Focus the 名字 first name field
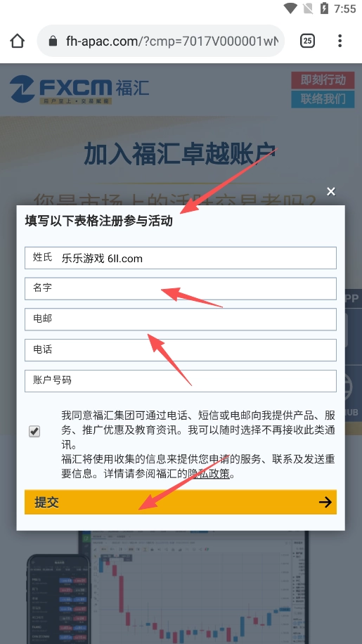This screenshot has width=362, height=644. [x=181, y=289]
